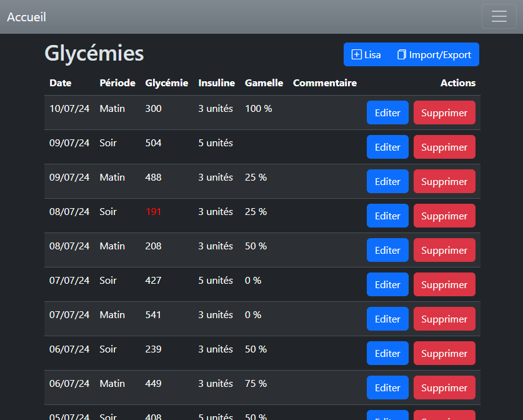Edit the 08/07/24 Soir entry
The image size is (523, 420).
pos(387,216)
